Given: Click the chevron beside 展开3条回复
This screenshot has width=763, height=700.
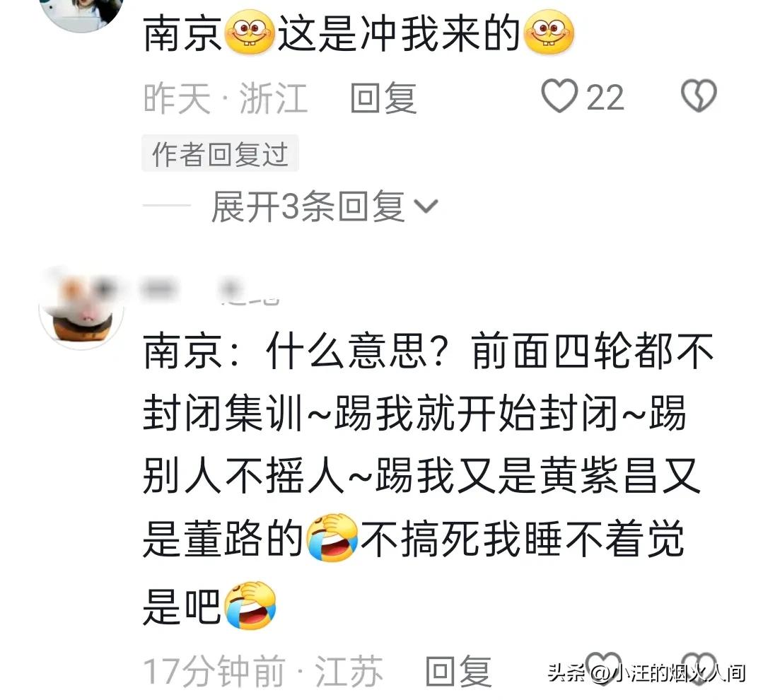Looking at the screenshot, I should (426, 206).
